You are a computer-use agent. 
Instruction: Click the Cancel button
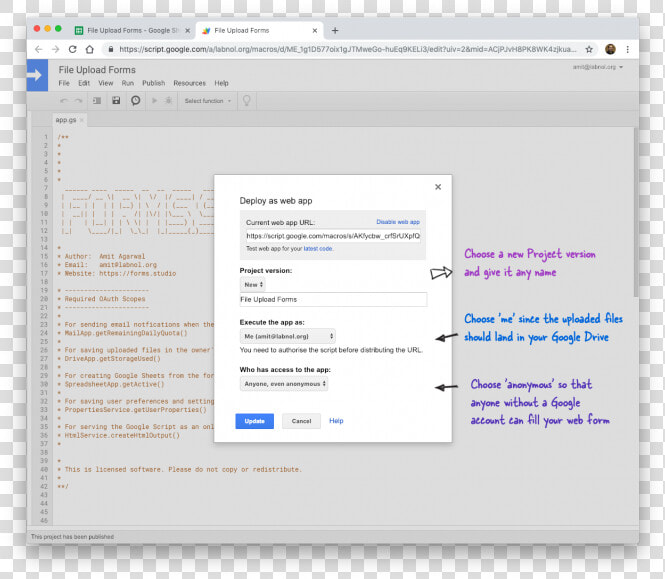[302, 421]
